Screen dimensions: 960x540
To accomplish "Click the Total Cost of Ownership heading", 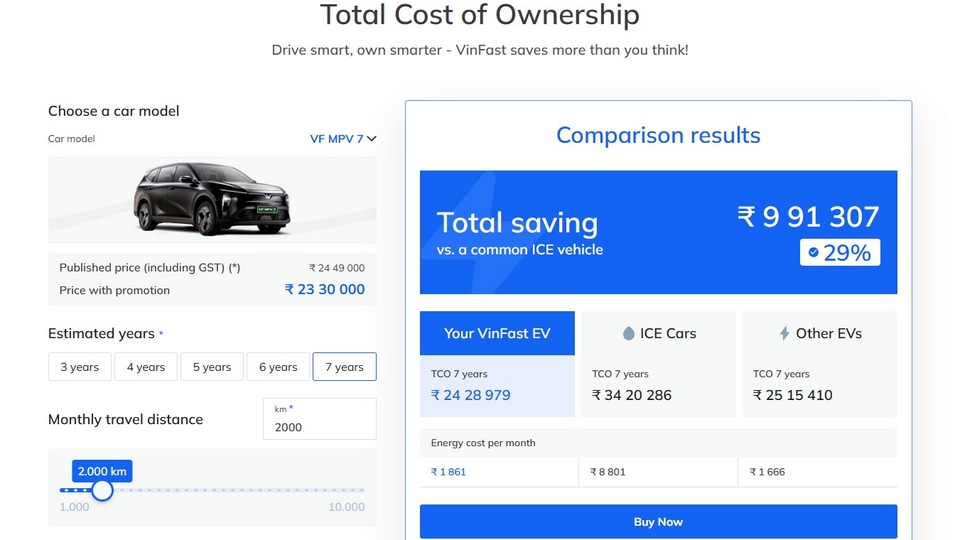I will coord(480,15).
